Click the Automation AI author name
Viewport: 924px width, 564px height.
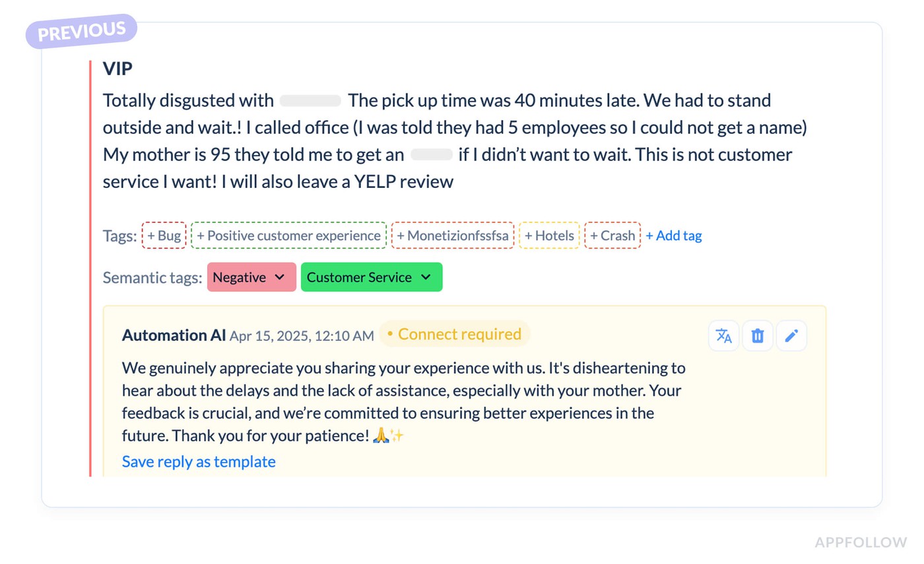(x=174, y=335)
